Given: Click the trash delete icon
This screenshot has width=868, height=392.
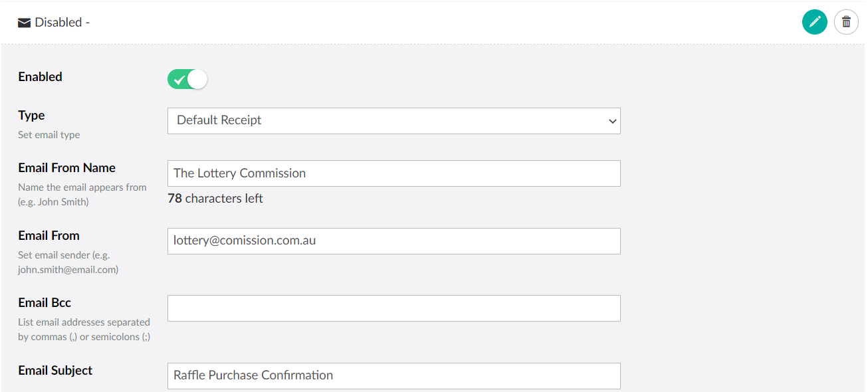Looking at the screenshot, I should coord(846,22).
